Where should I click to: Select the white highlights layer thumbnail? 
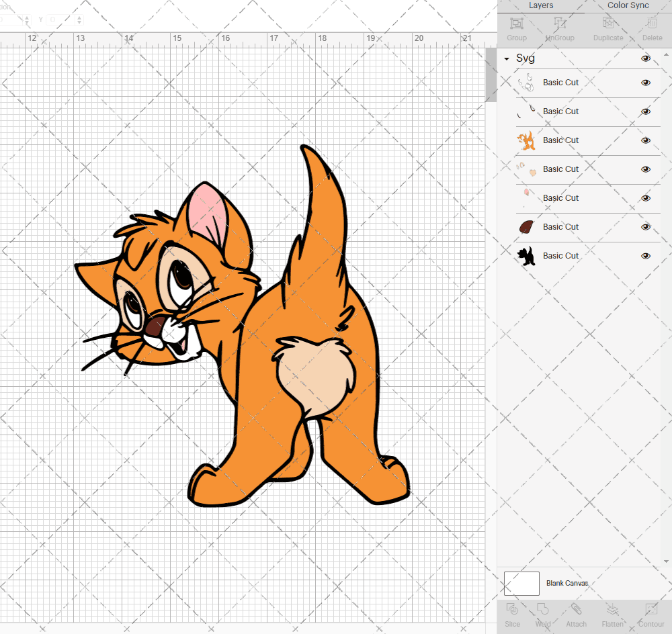(526, 83)
